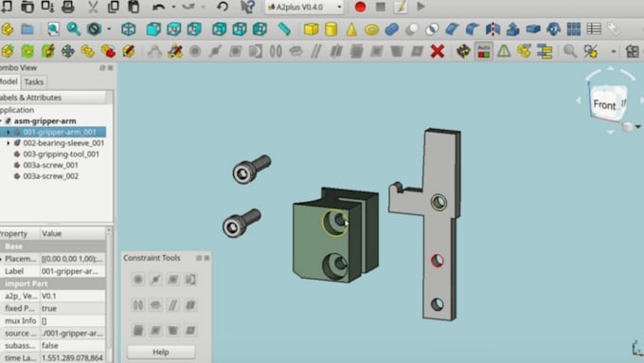This screenshot has height=363, width=644.
Task: Click the solve constraints Rubik cube icon
Action: pos(463,51)
